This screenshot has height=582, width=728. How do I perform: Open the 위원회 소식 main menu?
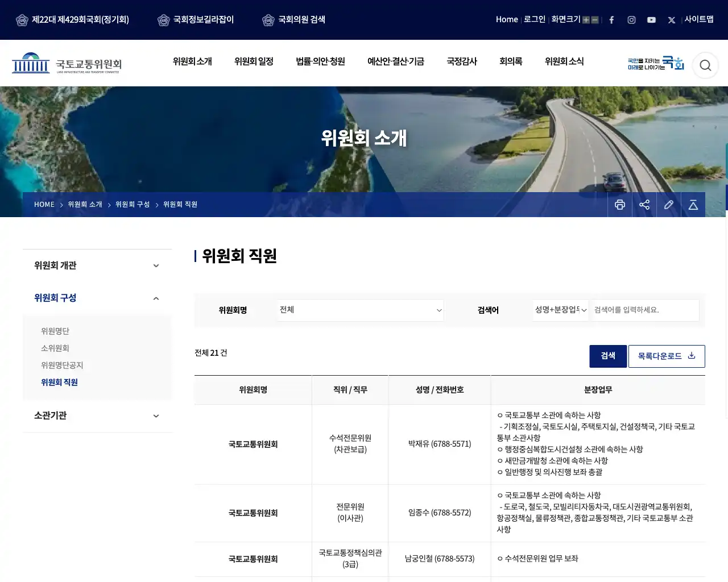pyautogui.click(x=564, y=61)
